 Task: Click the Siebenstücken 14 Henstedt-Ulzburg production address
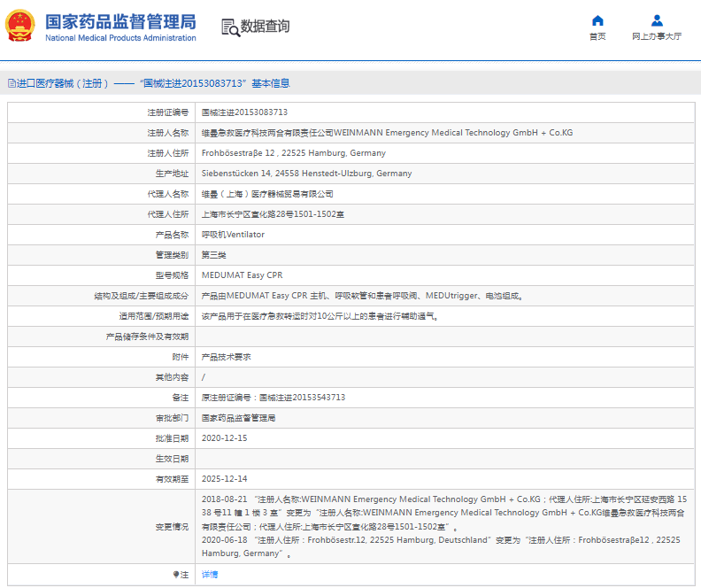pyautogui.click(x=306, y=174)
